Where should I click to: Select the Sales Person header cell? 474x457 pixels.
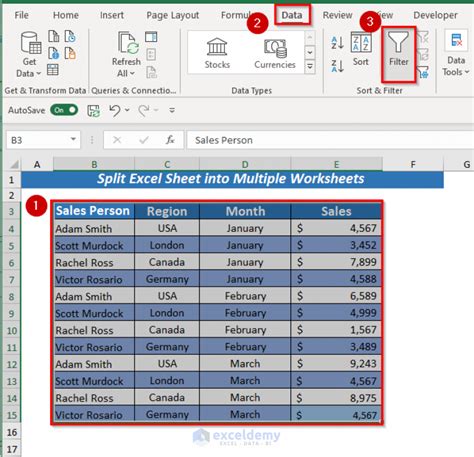tap(94, 211)
